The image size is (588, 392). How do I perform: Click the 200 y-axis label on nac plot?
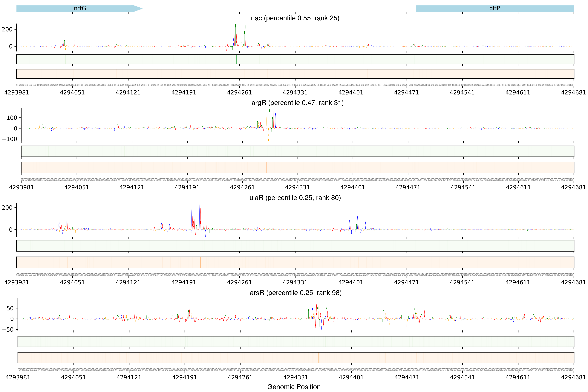pyautogui.click(x=7, y=30)
